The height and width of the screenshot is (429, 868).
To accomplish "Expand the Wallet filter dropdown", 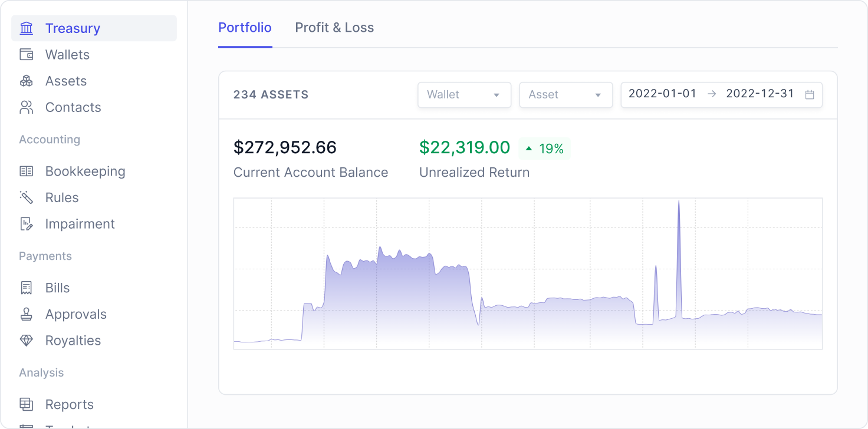I will 464,94.
